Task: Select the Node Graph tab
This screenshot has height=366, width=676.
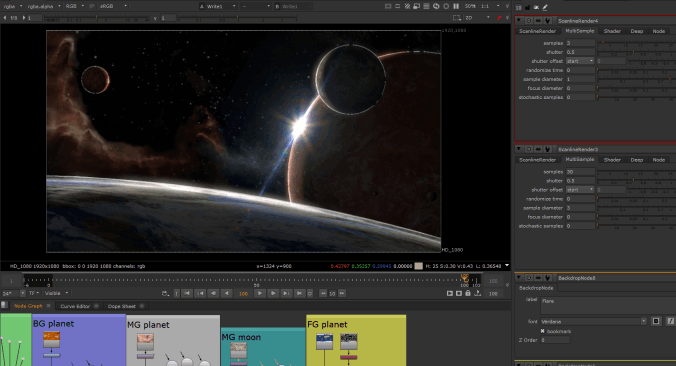Action: pos(28,306)
